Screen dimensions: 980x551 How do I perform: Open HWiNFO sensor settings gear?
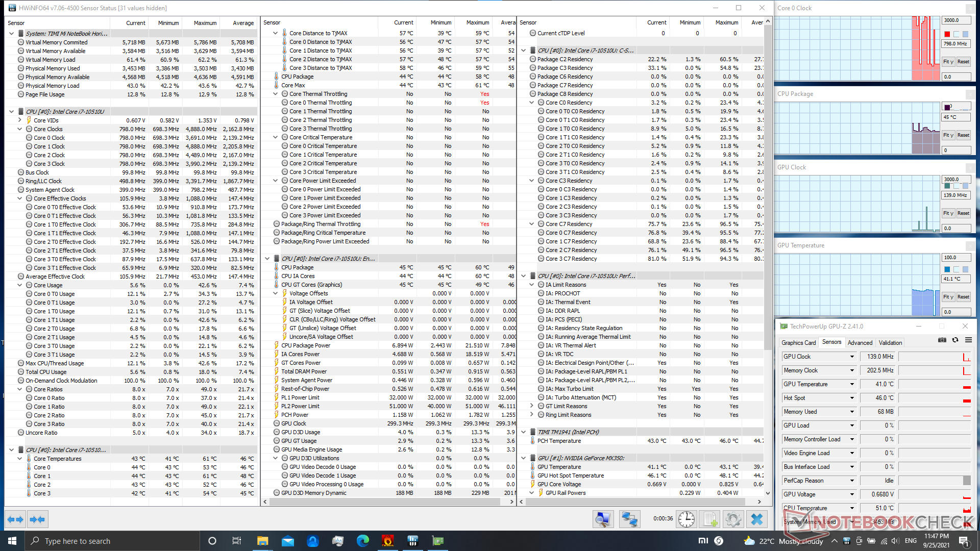[733, 519]
